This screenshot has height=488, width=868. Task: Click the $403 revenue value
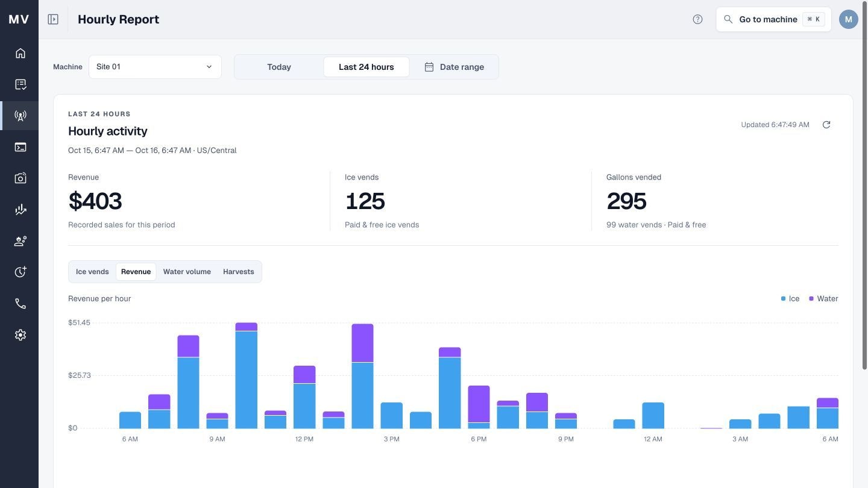click(95, 201)
